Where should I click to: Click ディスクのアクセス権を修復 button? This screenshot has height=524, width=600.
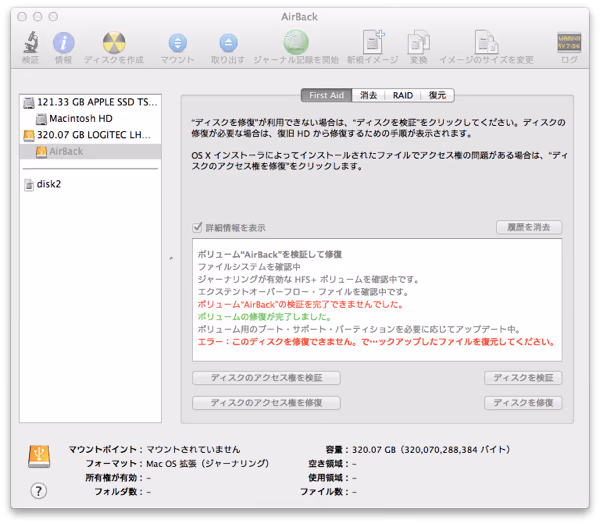coord(266,403)
